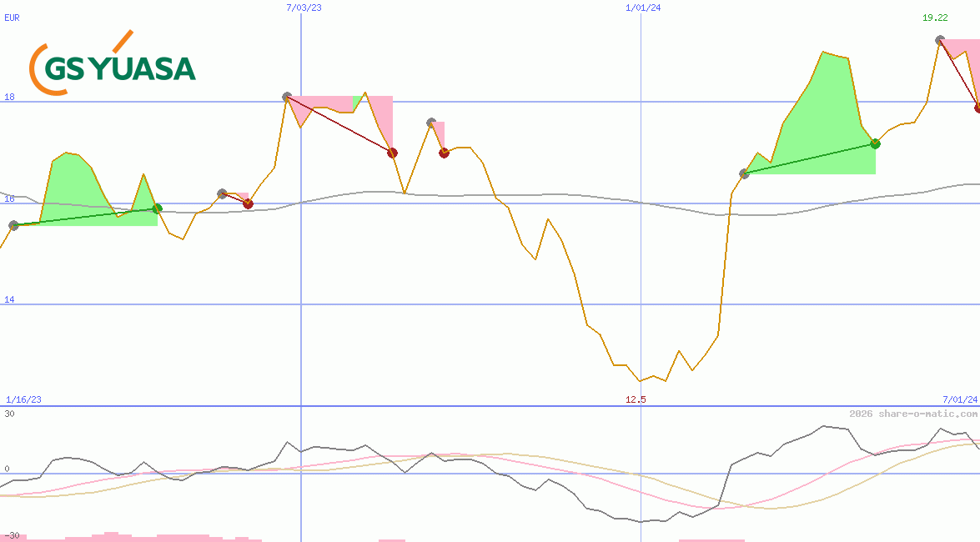Click the gray entry marker at the 18 EUR peak
Image resolution: width=980 pixels, height=542 pixels.
click(287, 97)
